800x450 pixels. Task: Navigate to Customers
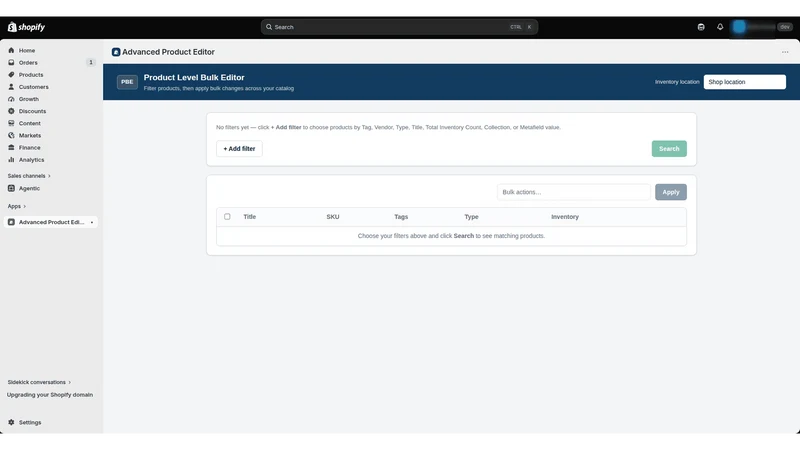point(34,87)
